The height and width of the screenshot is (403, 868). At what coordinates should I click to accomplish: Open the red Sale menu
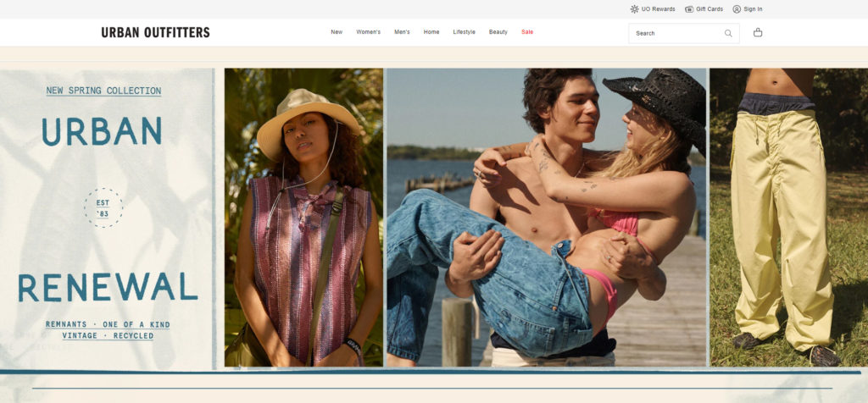tap(527, 32)
